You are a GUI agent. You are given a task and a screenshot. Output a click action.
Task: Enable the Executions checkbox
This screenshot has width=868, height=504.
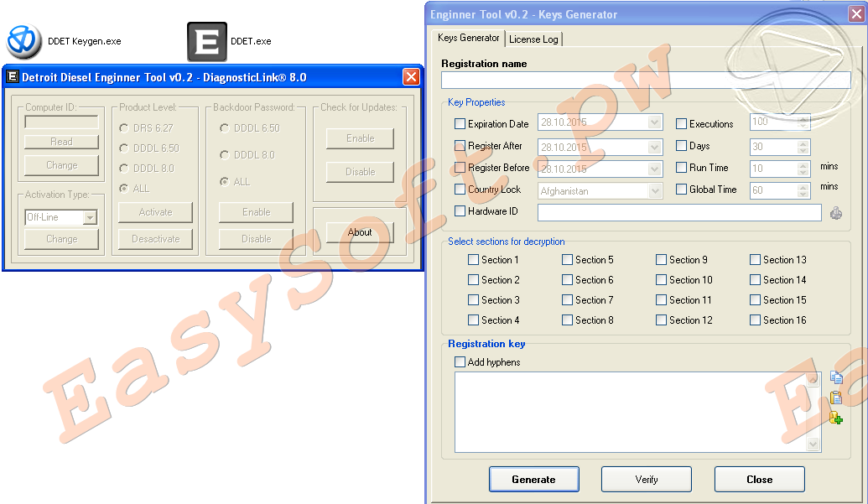[x=682, y=124]
